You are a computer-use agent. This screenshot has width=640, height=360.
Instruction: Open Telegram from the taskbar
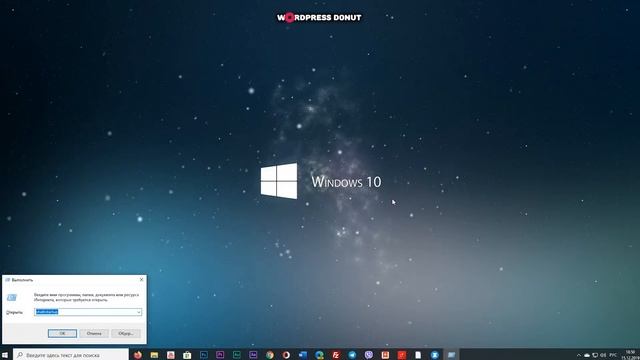[352, 355]
